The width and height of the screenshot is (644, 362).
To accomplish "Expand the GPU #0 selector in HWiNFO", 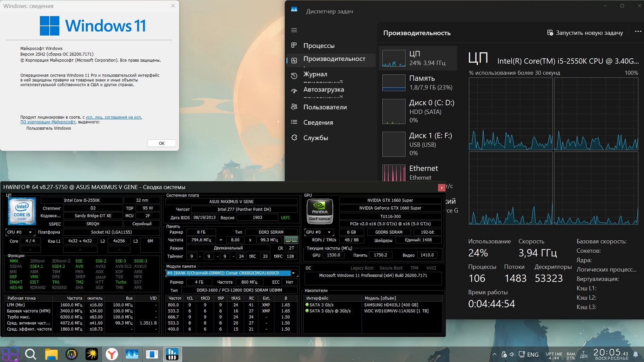I will [x=319, y=232].
